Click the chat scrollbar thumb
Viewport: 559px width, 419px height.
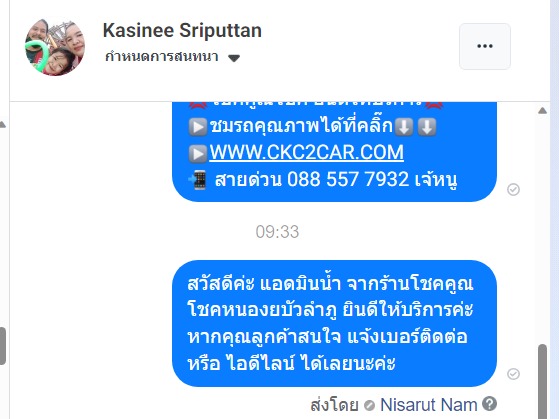[x=542, y=381]
